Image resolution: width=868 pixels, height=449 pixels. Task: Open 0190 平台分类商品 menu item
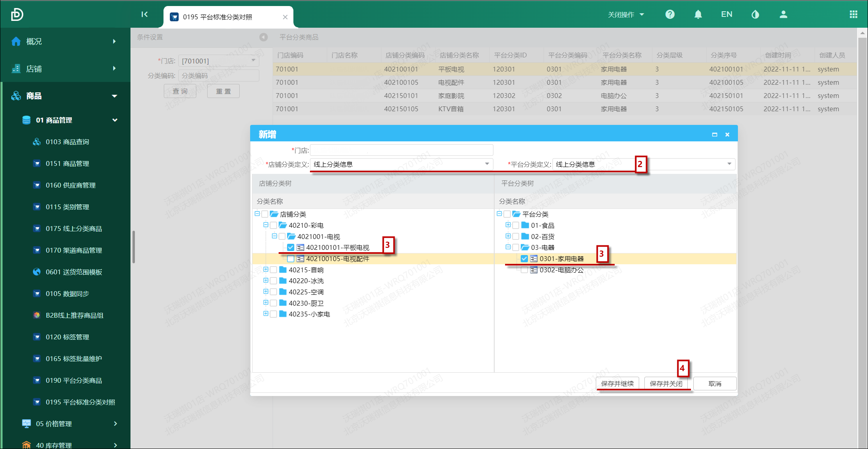coord(73,380)
